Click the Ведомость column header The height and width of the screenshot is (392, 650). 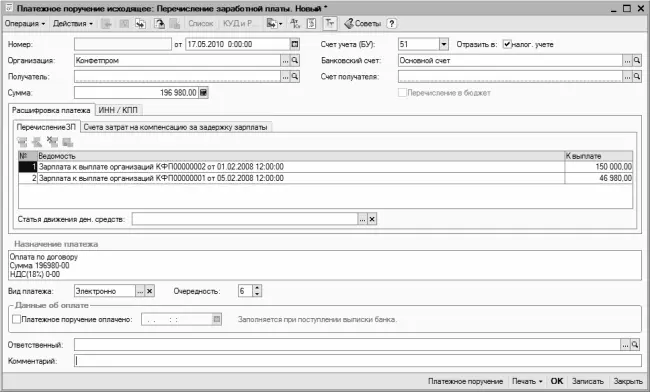click(x=301, y=156)
